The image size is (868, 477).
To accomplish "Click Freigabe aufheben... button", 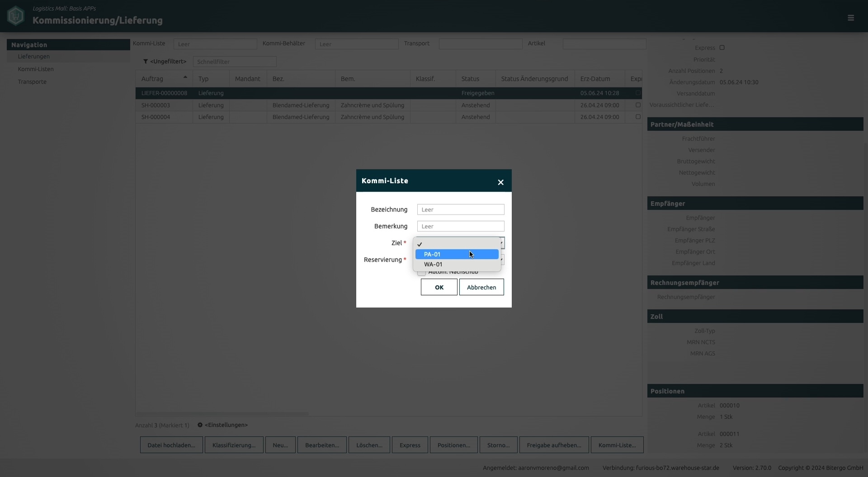I will point(554,445).
